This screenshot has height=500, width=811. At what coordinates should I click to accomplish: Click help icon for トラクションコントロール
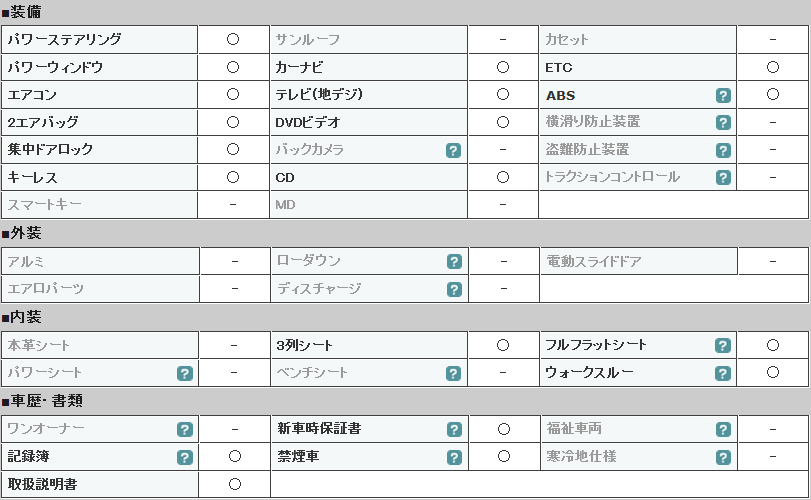click(723, 178)
